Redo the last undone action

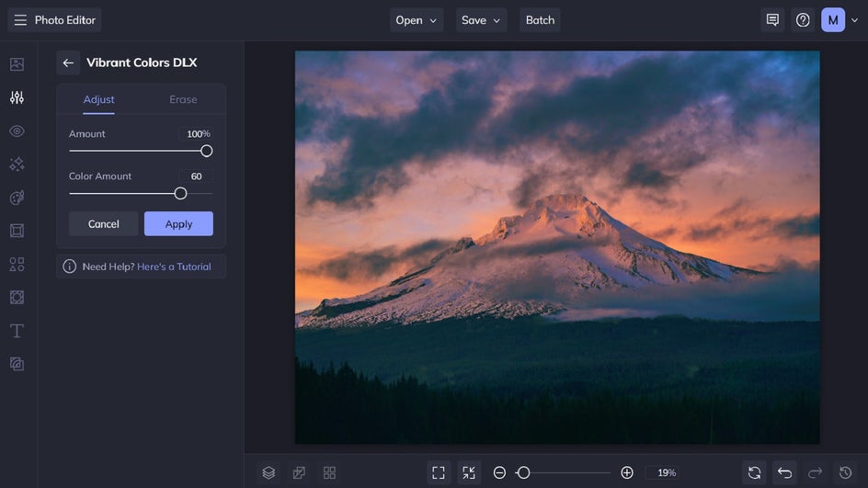coord(815,472)
